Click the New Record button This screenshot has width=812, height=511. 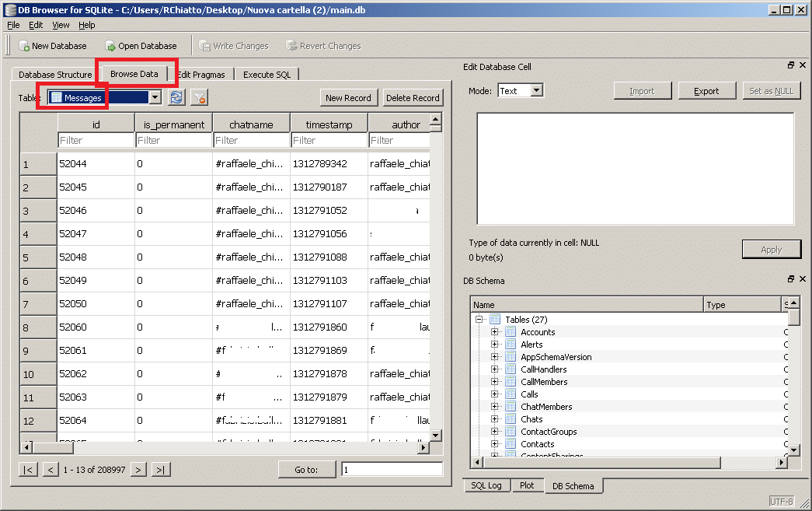[348, 97]
